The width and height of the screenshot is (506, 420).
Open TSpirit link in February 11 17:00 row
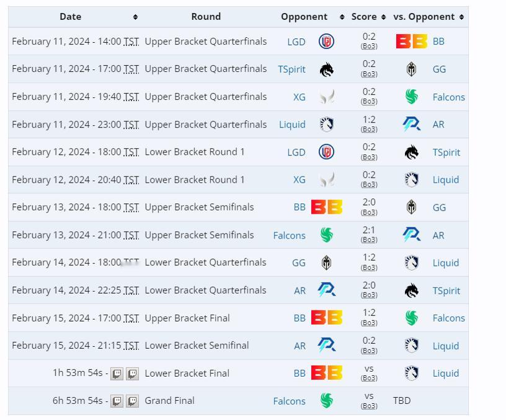pyautogui.click(x=291, y=69)
